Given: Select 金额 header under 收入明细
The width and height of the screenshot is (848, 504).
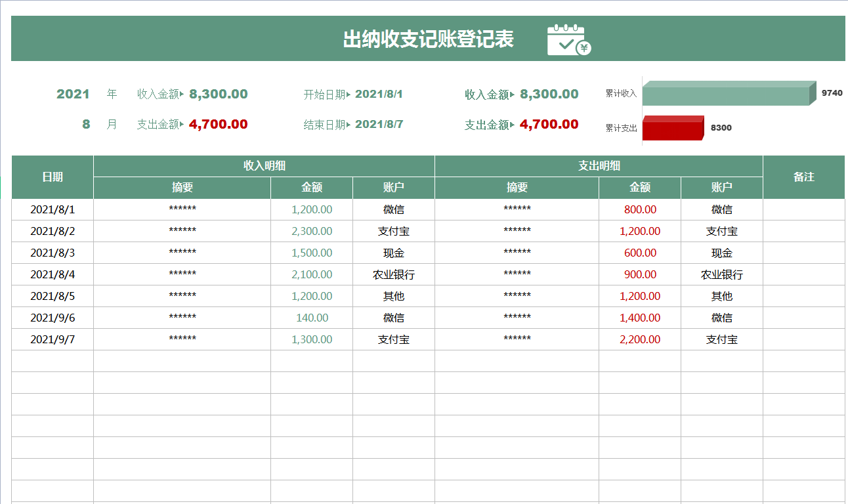Looking at the screenshot, I should [x=312, y=188].
